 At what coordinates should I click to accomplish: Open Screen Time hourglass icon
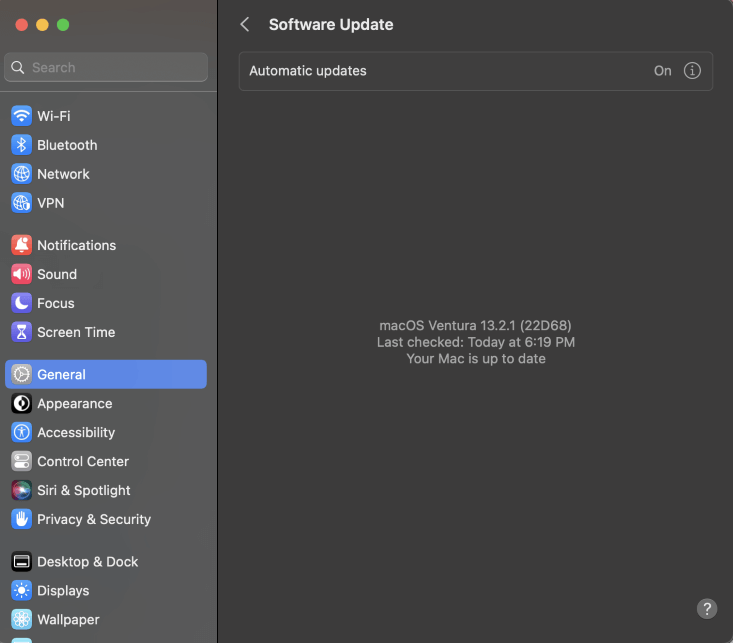tap(21, 332)
